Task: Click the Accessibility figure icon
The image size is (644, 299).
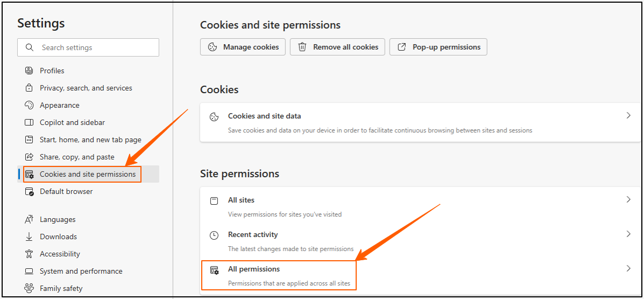Action: pos(29,254)
